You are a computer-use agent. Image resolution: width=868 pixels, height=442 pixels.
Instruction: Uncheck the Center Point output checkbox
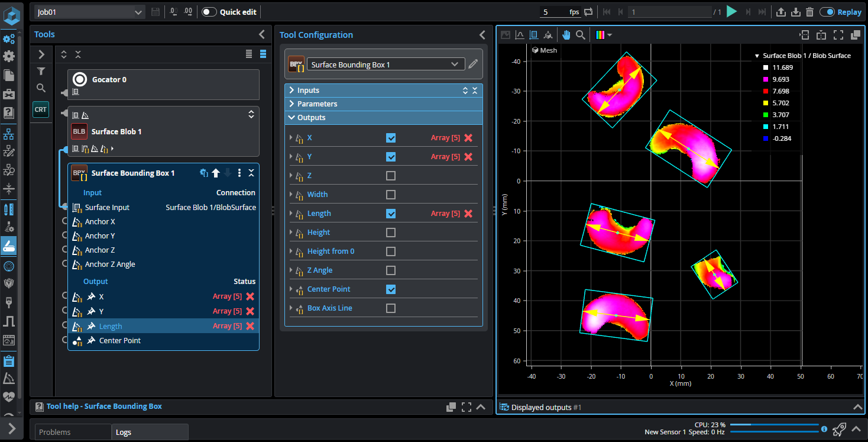391,289
